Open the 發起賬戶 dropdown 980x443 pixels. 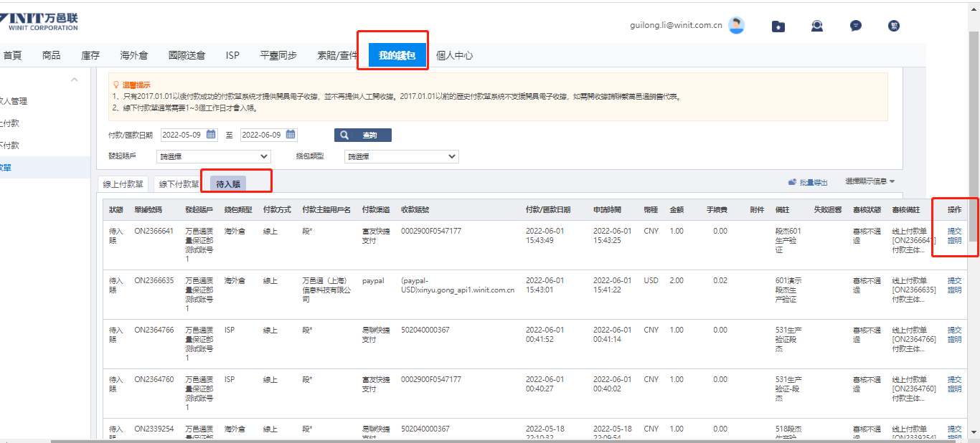pyautogui.click(x=213, y=156)
